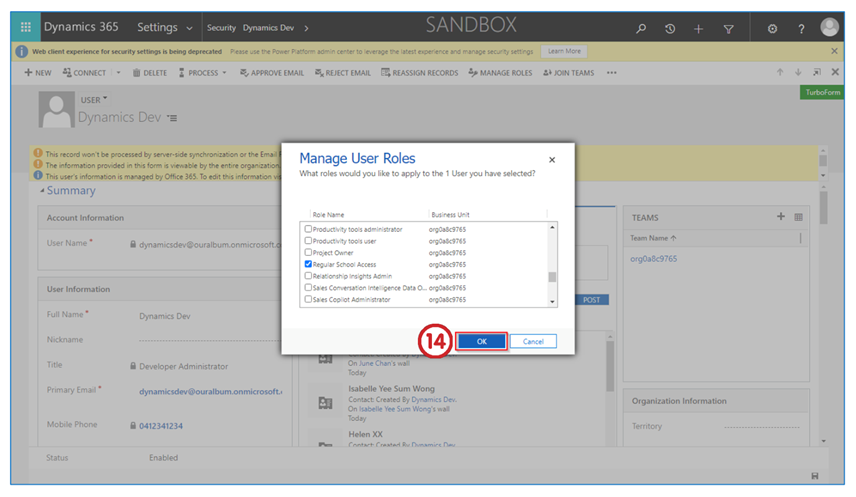Click Manage Roles in command bar
Viewport: 856px width, 497px height.
pos(502,73)
